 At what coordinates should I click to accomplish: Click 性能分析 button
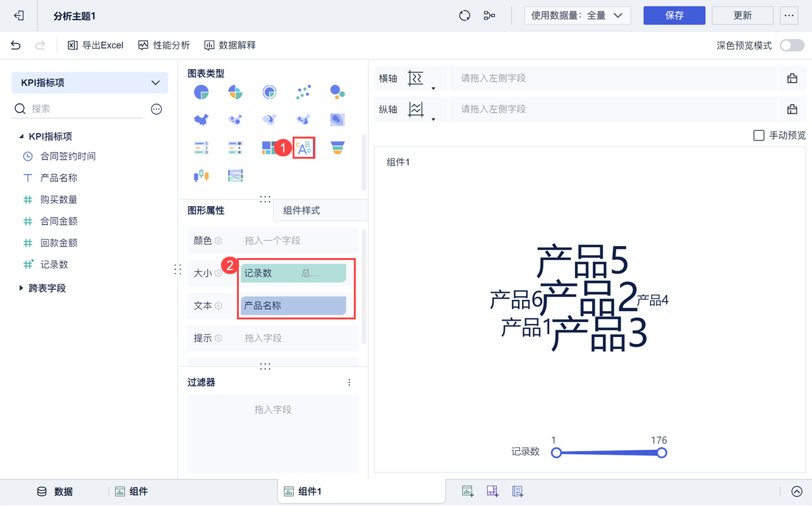(164, 46)
